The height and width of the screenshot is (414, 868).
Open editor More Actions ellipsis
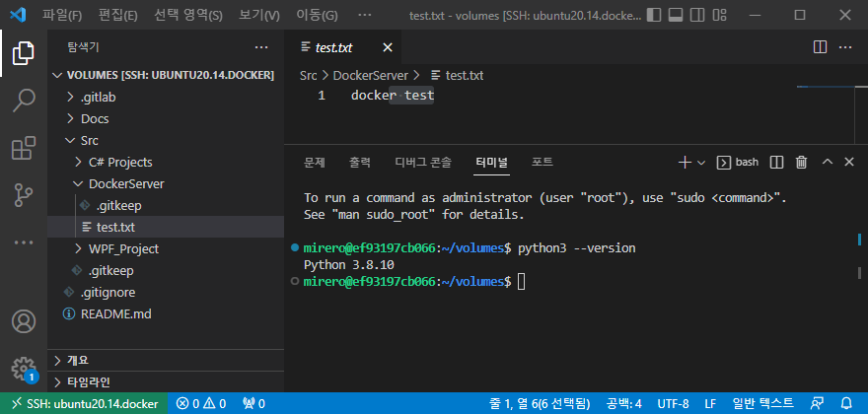point(844,47)
